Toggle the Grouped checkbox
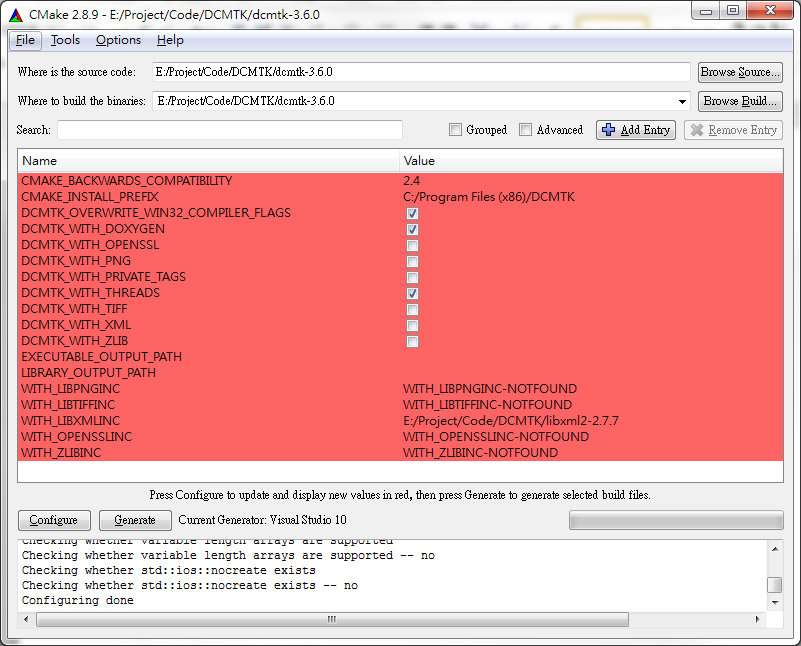Viewport: 801px width, 646px height. point(455,130)
